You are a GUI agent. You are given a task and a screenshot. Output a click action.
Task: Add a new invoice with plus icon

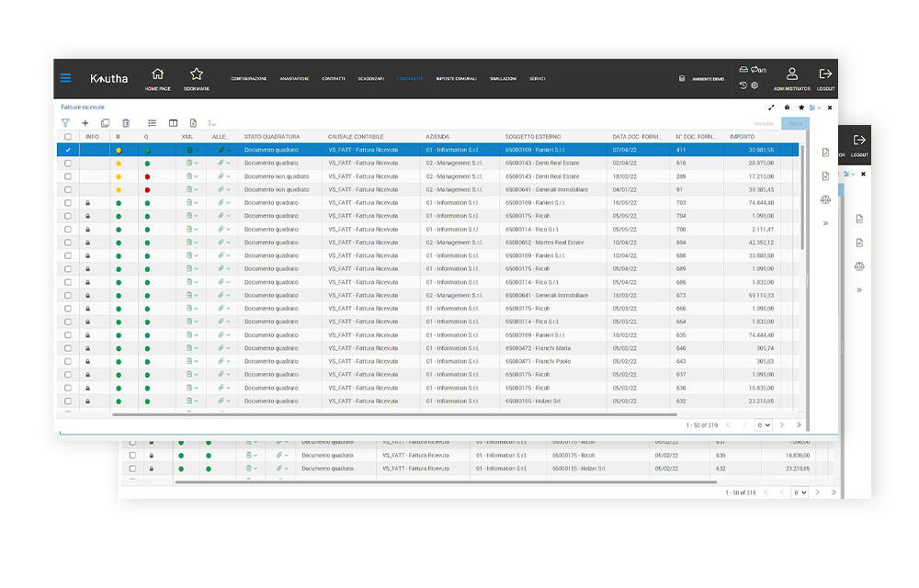[85, 122]
